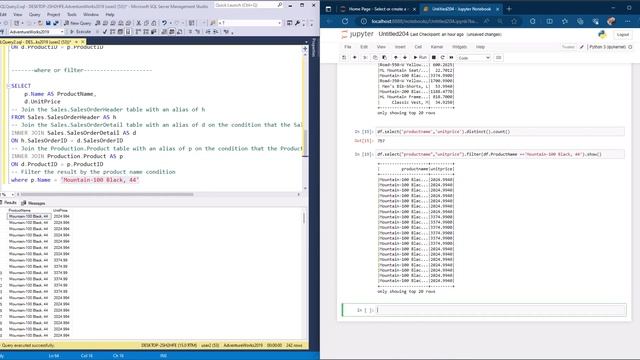Close the SQLQuery2.sql document tab

tap(83, 42)
